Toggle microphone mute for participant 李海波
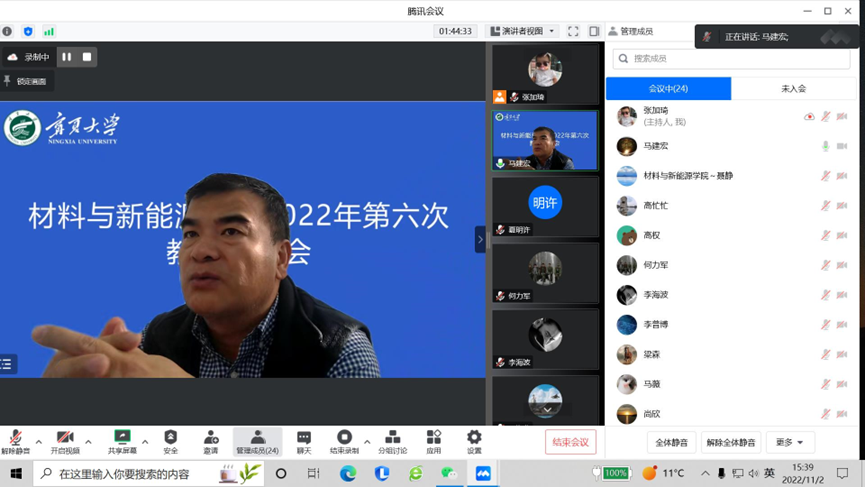The width and height of the screenshot is (865, 487). point(825,295)
